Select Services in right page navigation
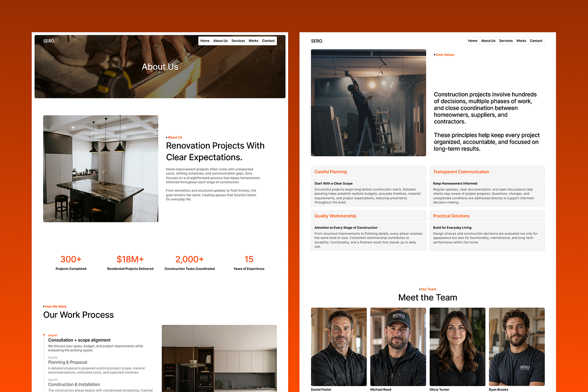Viewport: 588px width, 392px height. click(506, 41)
